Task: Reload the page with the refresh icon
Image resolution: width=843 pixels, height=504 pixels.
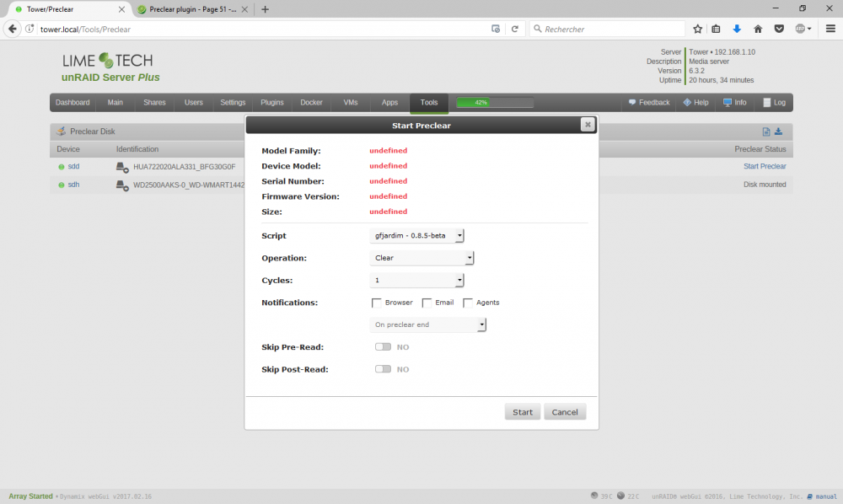Action: pyautogui.click(x=514, y=29)
